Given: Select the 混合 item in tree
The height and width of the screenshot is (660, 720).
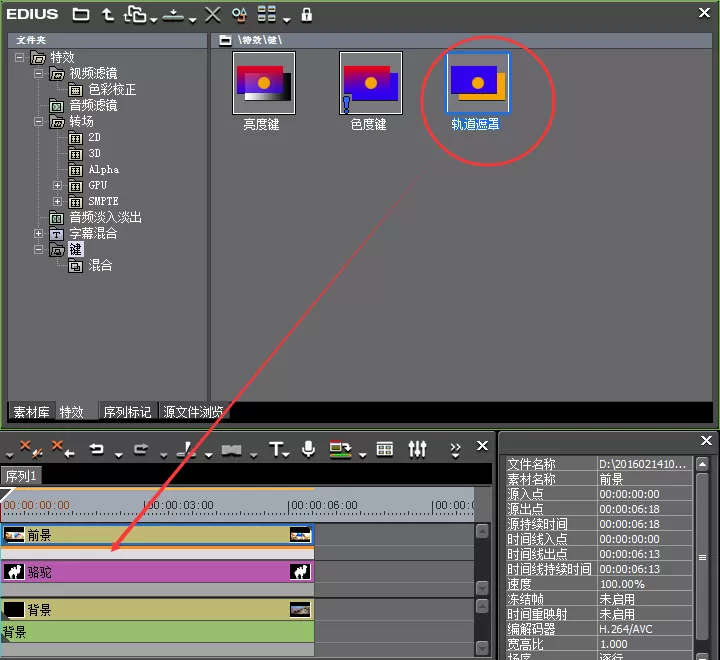Looking at the screenshot, I should pos(100,265).
